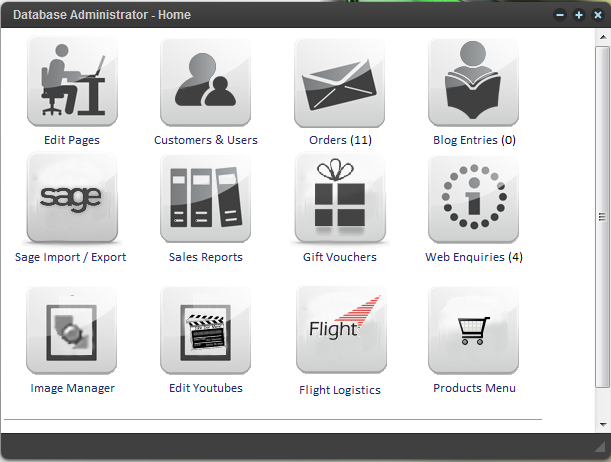Click the Image Manager text link
611x462 pixels.
(72, 388)
